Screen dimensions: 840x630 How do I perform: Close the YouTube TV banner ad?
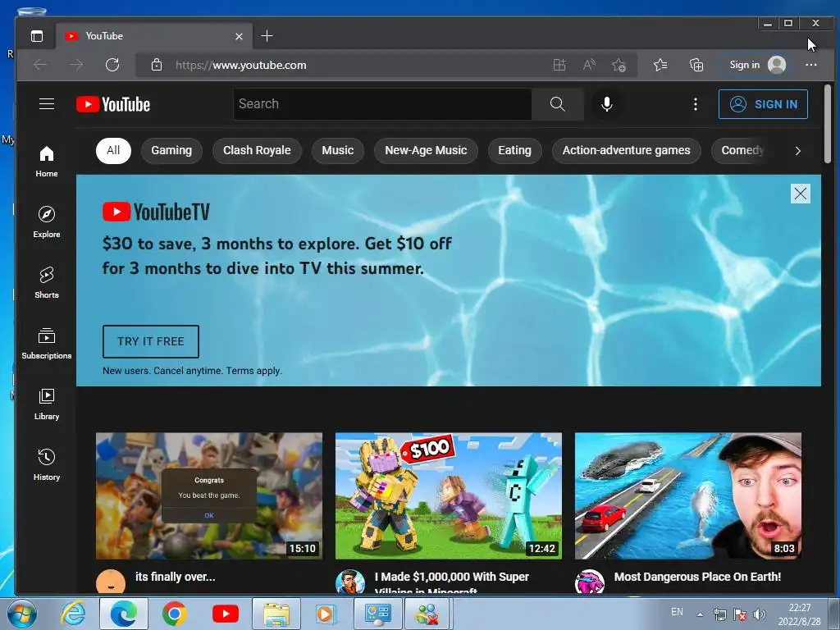click(x=801, y=194)
